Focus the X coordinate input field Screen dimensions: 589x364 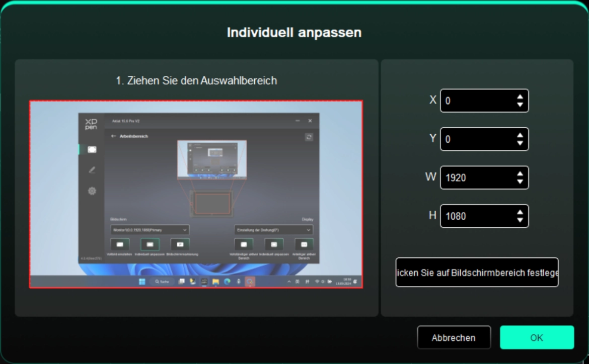476,101
